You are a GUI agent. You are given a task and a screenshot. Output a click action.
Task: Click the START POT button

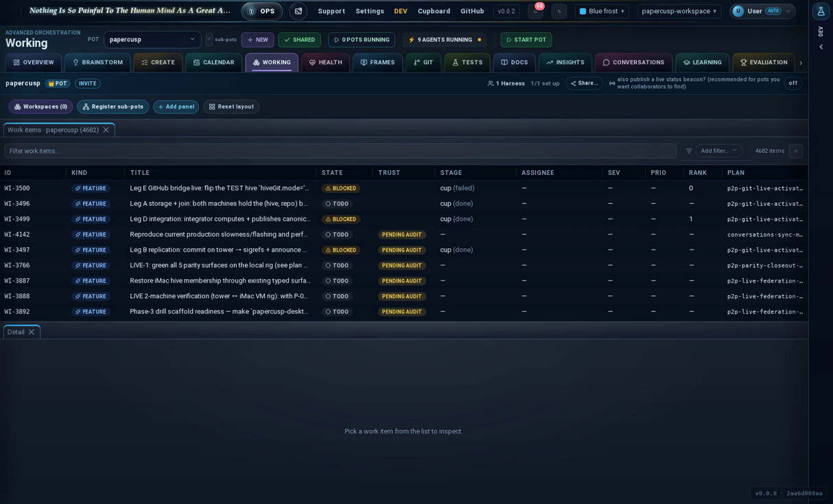tap(526, 40)
